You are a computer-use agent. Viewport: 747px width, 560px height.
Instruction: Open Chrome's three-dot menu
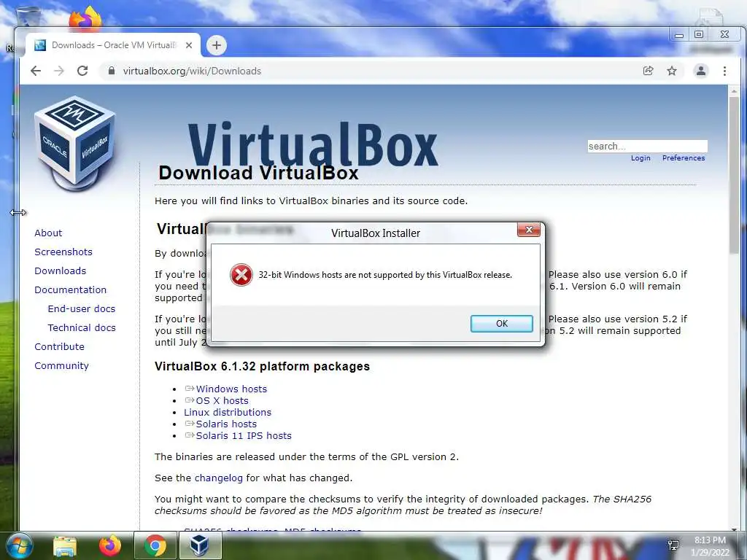click(724, 71)
